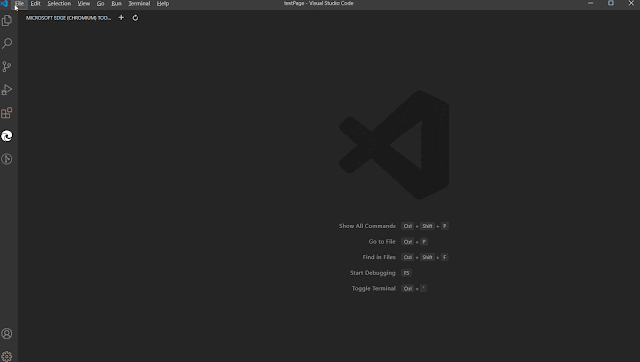
Task: Open the Extensions view icon
Action: pos(7,113)
